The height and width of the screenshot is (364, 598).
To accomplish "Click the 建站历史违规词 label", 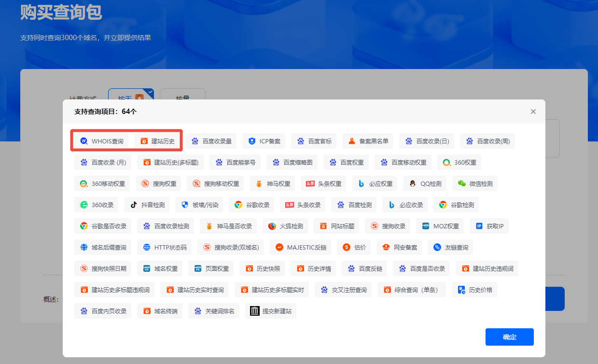I will [493, 269].
